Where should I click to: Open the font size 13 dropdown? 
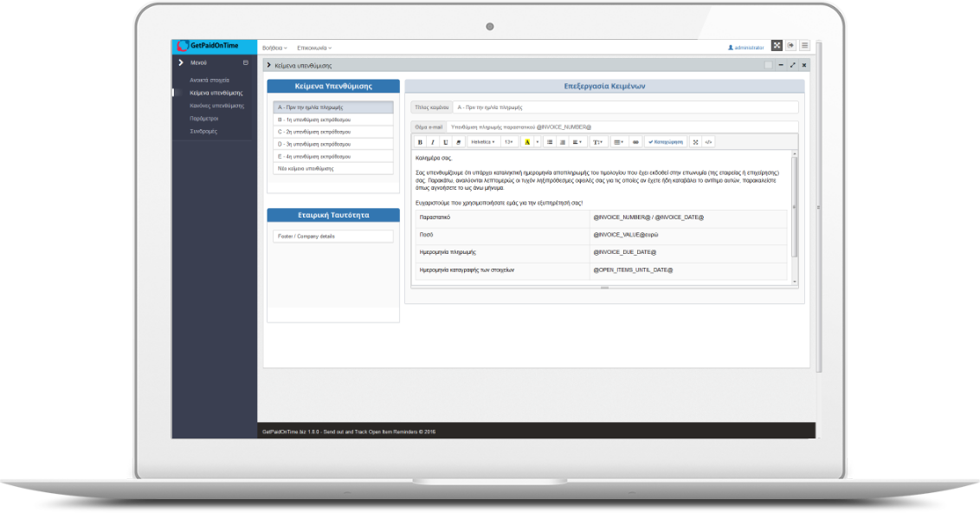tap(509, 141)
